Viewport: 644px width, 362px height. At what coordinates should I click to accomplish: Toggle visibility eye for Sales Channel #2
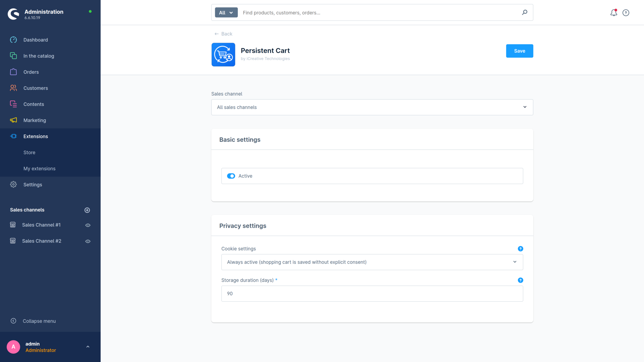point(88,241)
